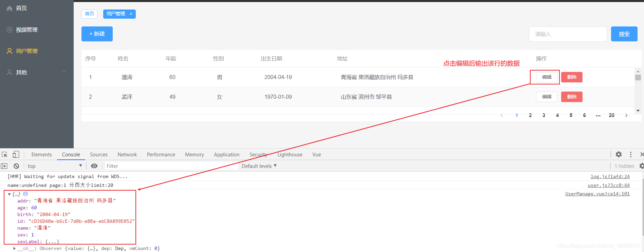Viewport: 644px width, 252px height.
Task: Open the top context dropdown
Action: (55, 166)
